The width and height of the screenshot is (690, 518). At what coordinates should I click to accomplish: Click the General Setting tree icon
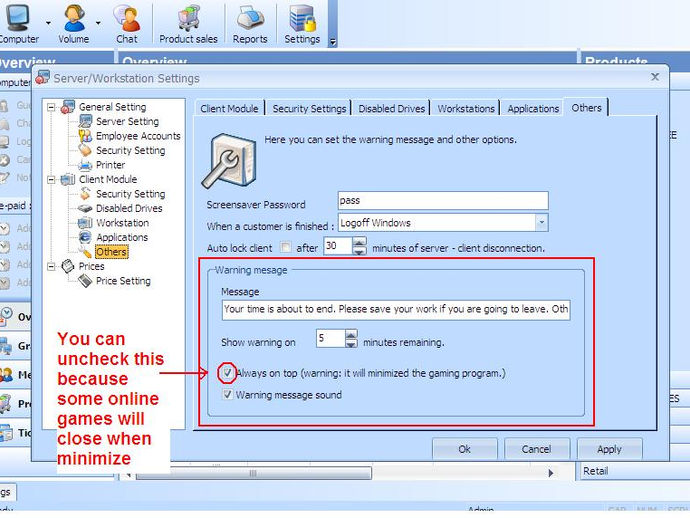pos(68,107)
